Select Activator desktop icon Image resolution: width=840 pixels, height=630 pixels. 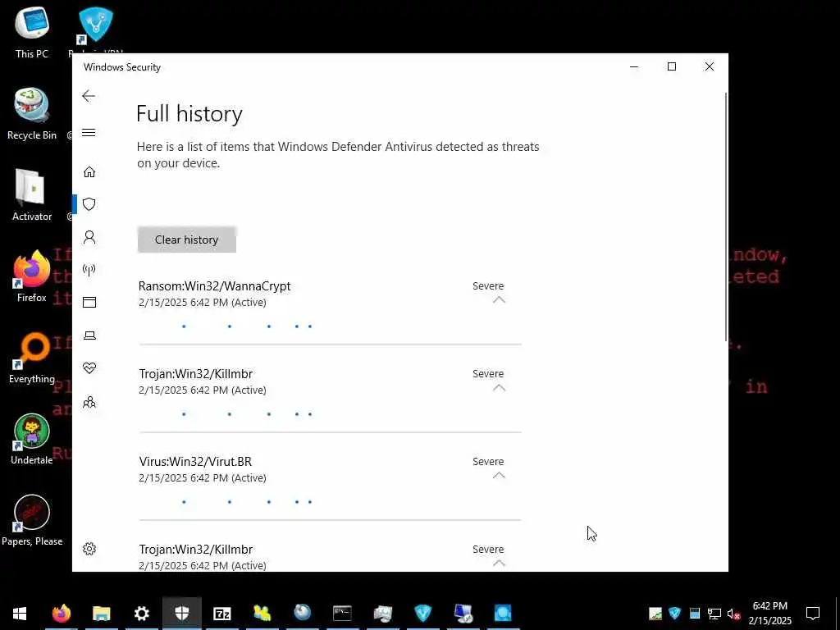(x=32, y=195)
